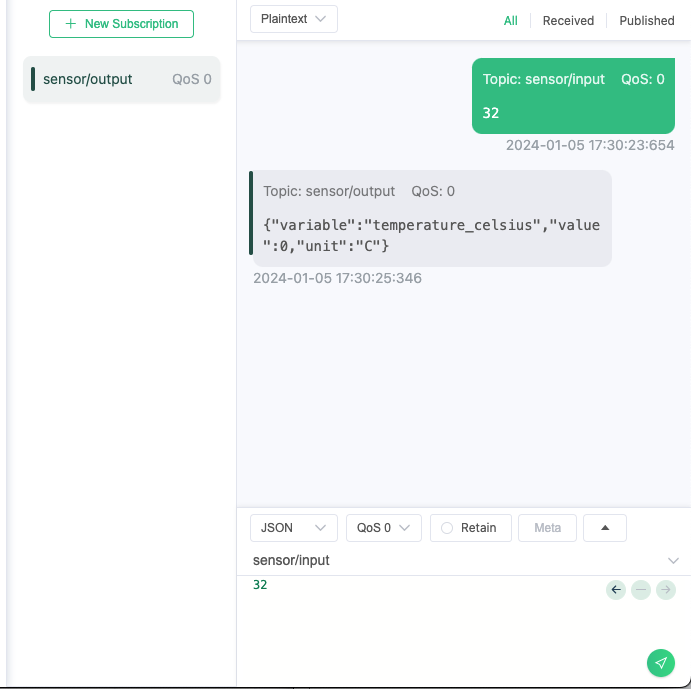This screenshot has width=691, height=689.
Task: Collapse publish panel with up triangle button
Action: coord(605,528)
